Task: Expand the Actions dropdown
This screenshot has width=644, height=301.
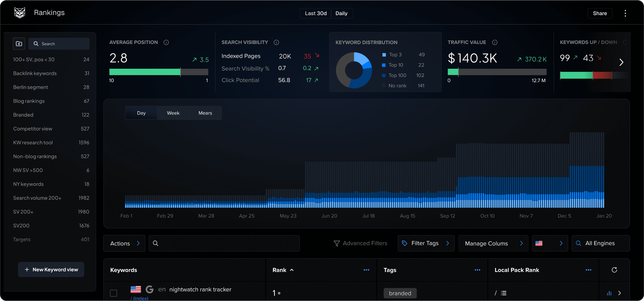Action: coord(124,243)
